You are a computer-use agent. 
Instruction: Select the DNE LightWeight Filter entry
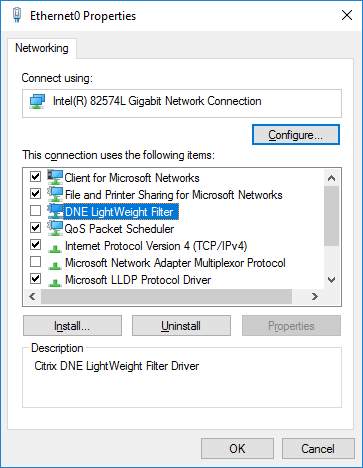(121, 212)
